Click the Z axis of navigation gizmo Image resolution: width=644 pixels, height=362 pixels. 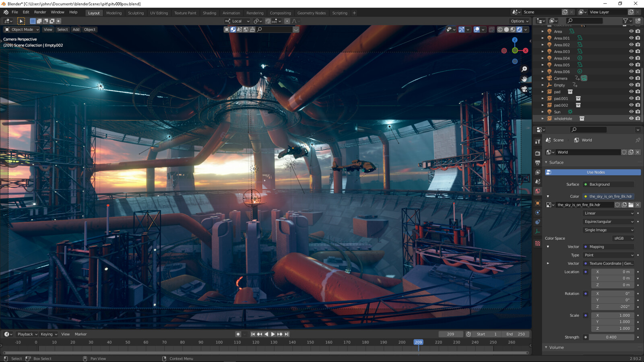(515, 40)
